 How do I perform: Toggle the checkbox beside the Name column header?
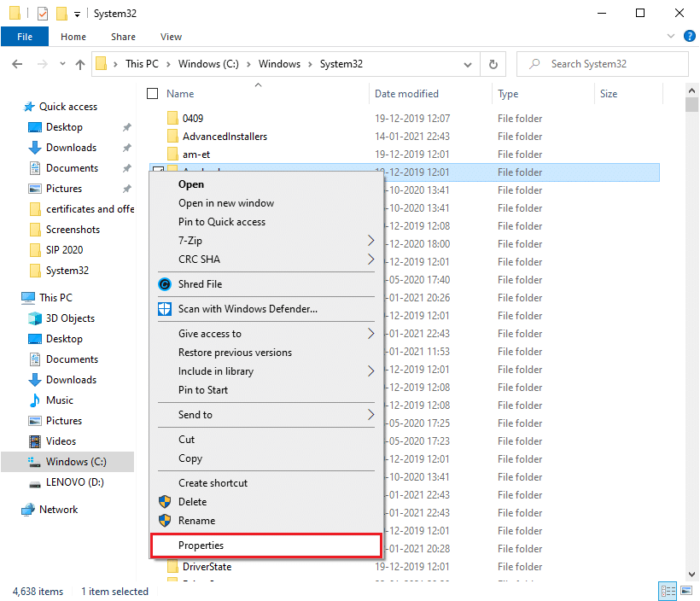tap(152, 94)
